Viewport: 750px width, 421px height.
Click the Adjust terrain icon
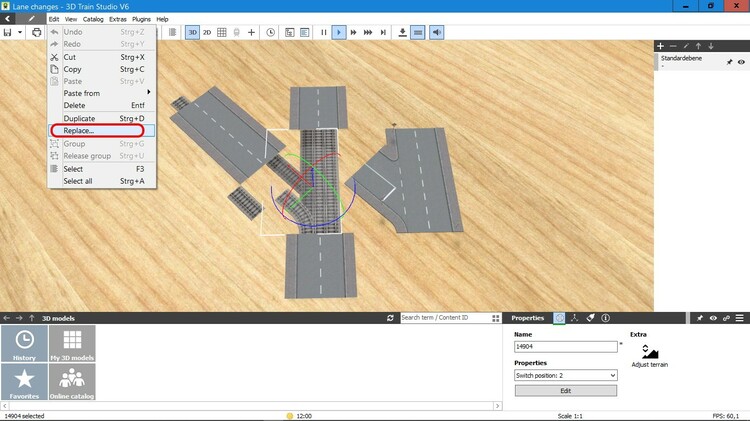pyautogui.click(x=650, y=352)
